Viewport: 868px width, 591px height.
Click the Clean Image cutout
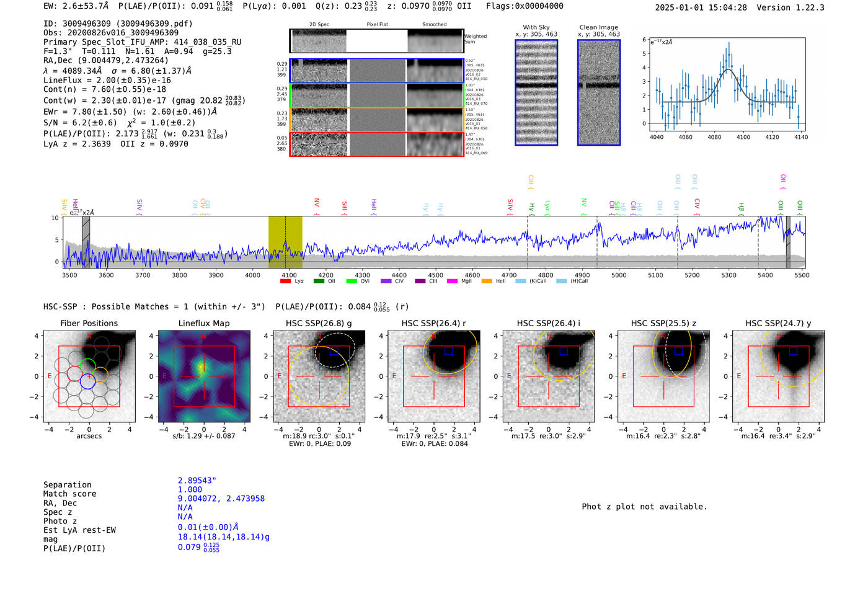tap(599, 92)
